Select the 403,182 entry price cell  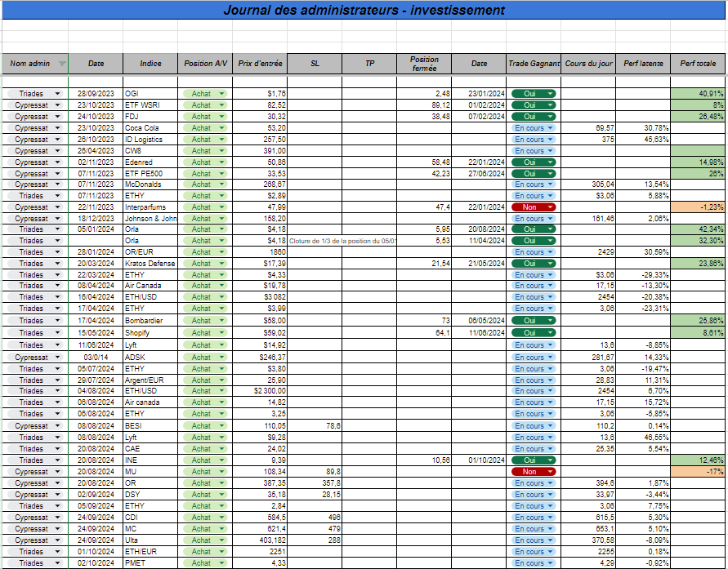[260, 540]
